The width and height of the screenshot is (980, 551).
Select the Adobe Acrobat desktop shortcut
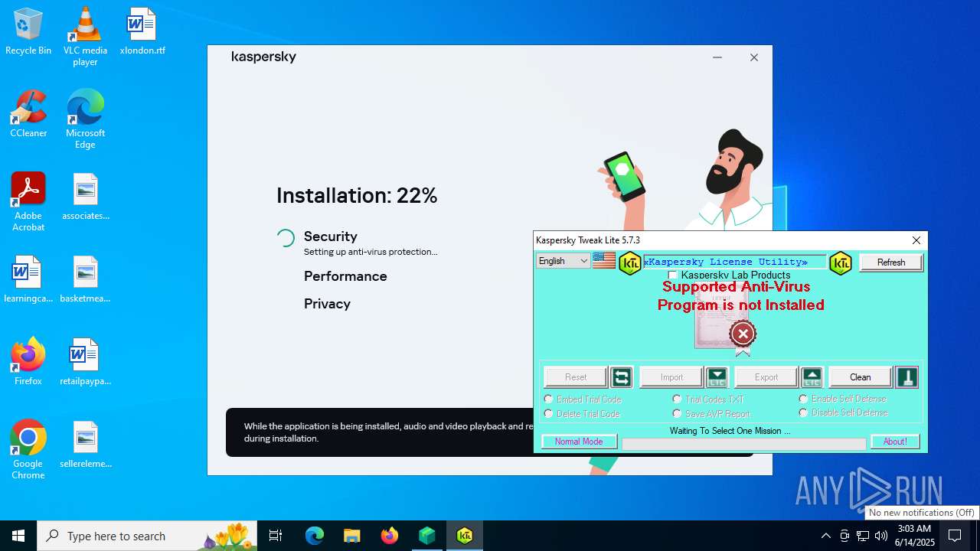28,202
